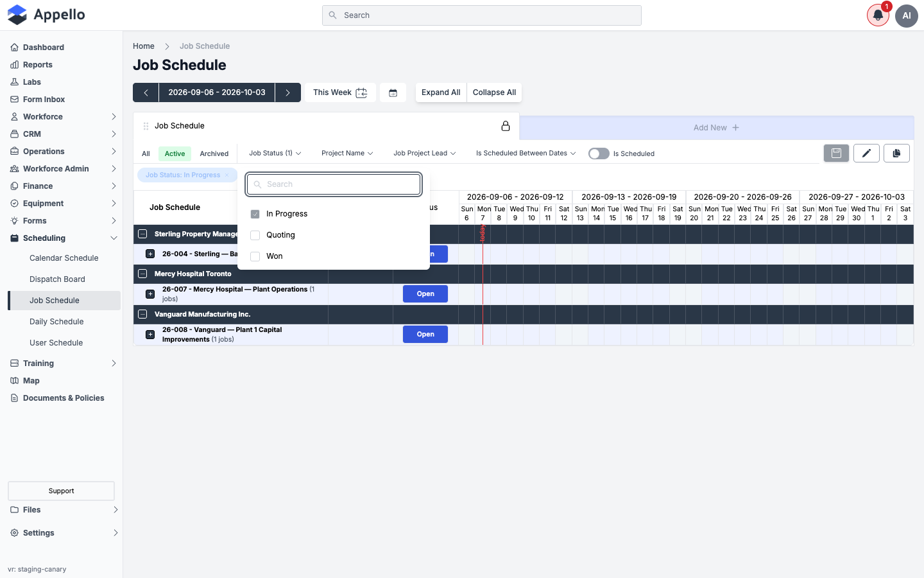The width and height of the screenshot is (924, 578).
Task: Open the calendar date picker icon
Action: pos(393,92)
